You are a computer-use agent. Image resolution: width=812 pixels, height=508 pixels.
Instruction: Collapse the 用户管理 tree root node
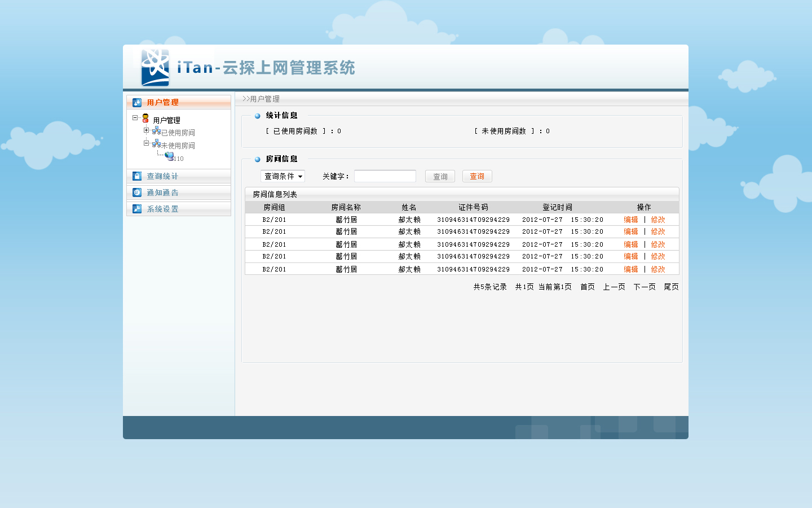(x=135, y=118)
